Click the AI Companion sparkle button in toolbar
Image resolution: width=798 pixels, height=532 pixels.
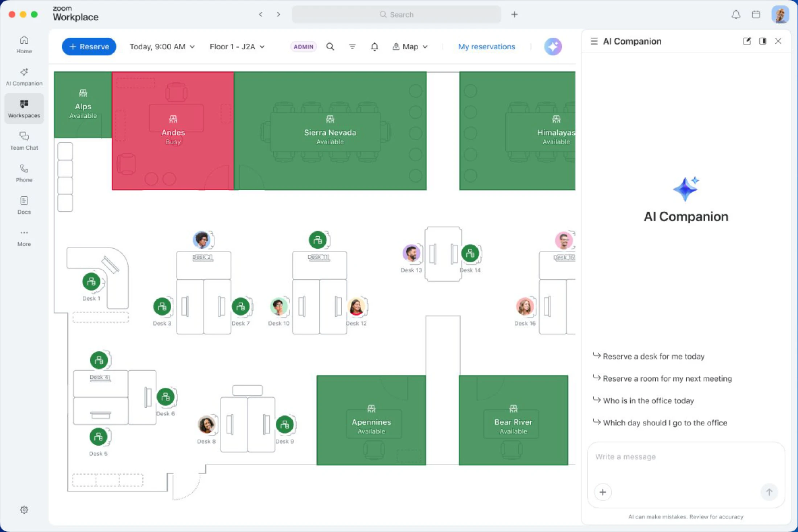553,46
